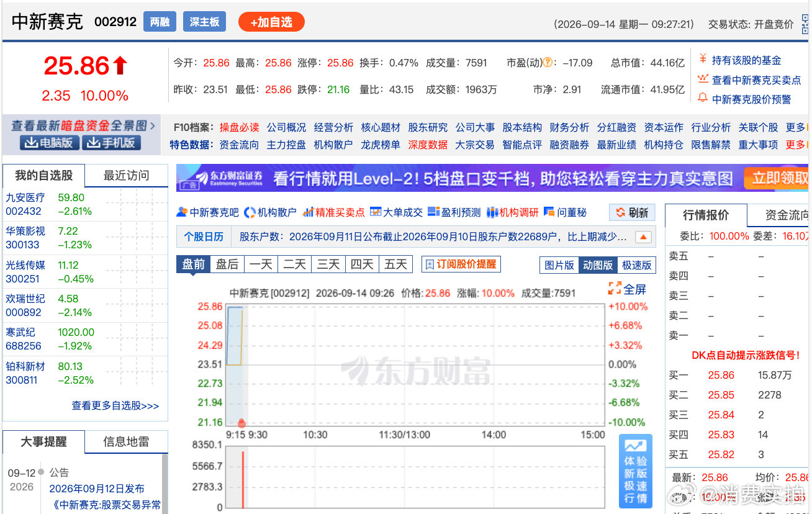Switch to 最近访问 tab
812x514 pixels.
[x=126, y=176]
